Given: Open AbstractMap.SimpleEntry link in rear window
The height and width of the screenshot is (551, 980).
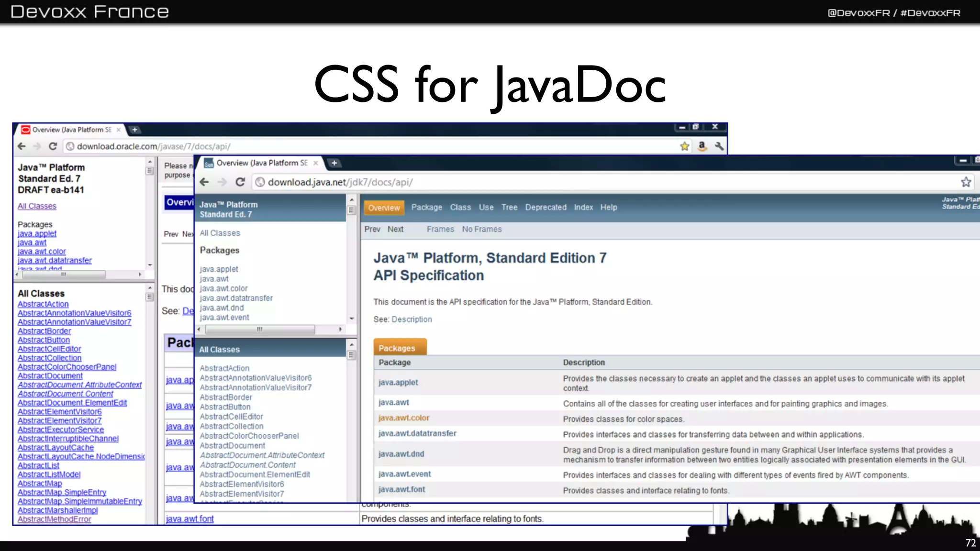Looking at the screenshot, I should [62, 492].
